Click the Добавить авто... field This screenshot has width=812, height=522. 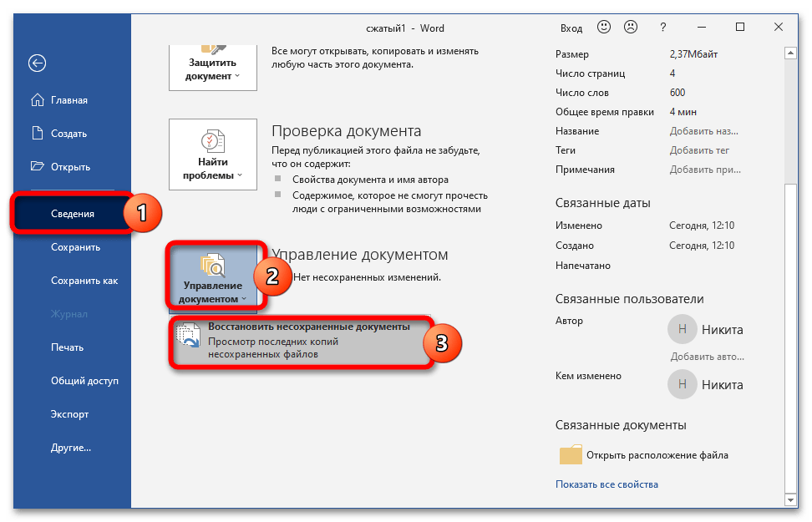pyautogui.click(x=707, y=357)
